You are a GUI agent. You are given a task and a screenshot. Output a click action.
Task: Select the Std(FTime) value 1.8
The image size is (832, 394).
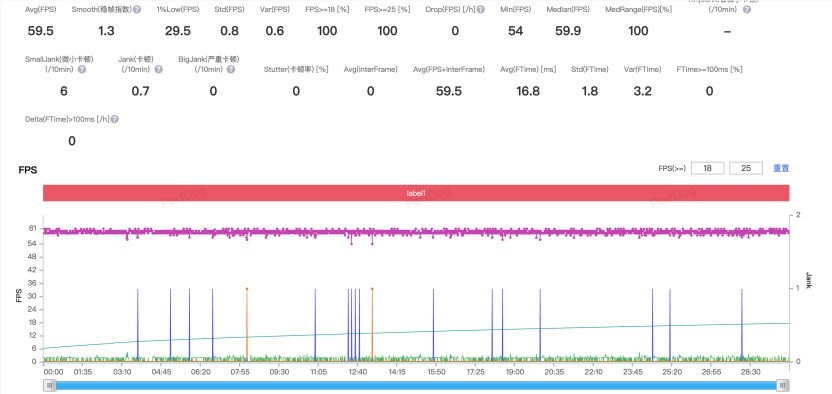(590, 91)
